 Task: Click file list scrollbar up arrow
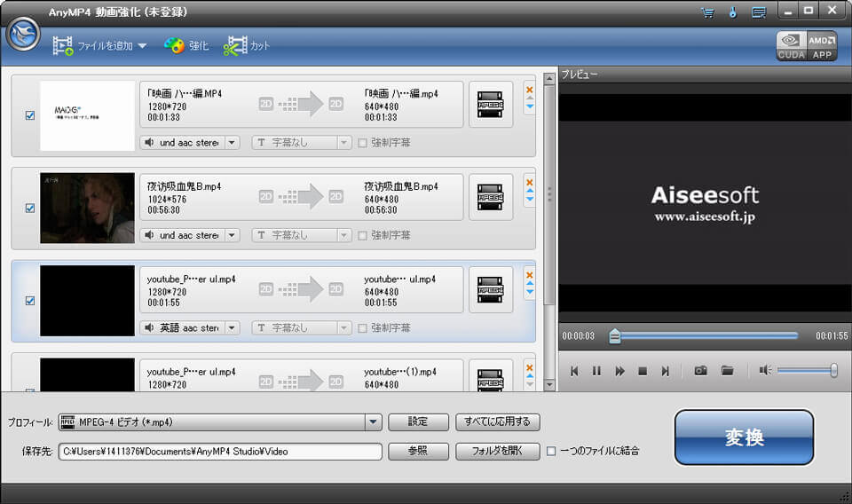[549, 79]
